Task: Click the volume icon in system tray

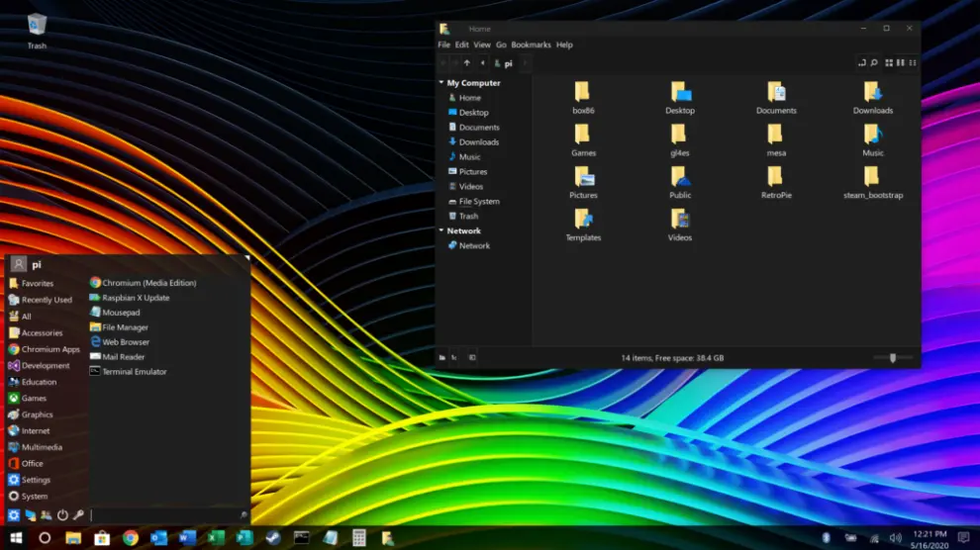Action: pos(896,538)
